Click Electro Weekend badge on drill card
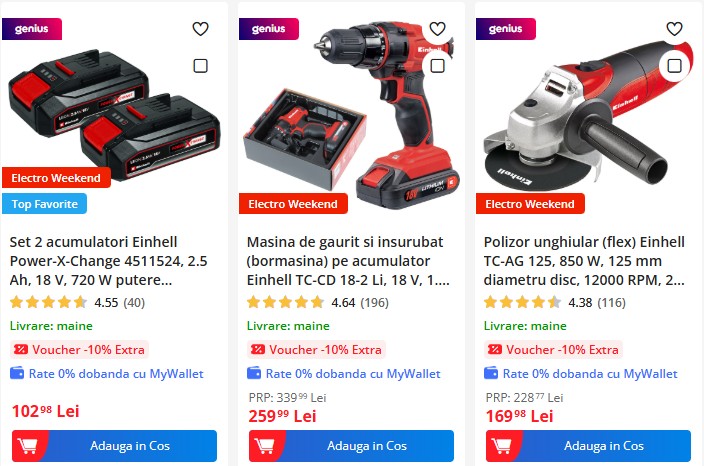This screenshot has height=466, width=704. pyautogui.click(x=293, y=204)
